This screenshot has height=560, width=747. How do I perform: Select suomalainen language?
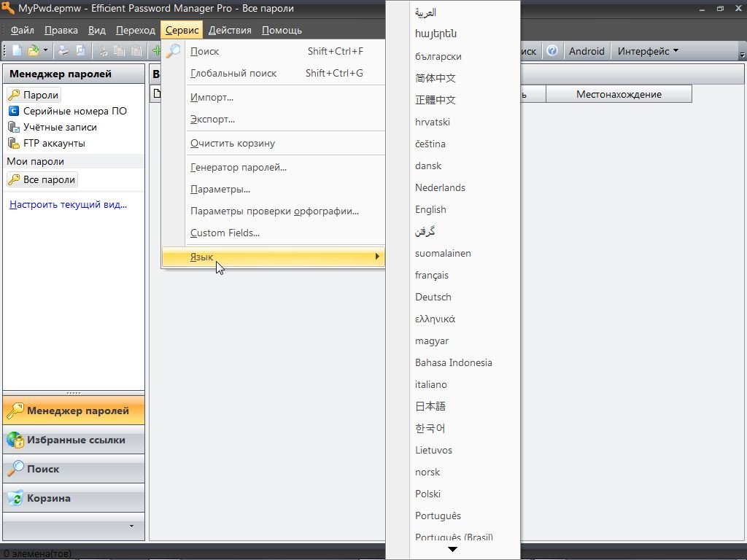pyautogui.click(x=453, y=253)
